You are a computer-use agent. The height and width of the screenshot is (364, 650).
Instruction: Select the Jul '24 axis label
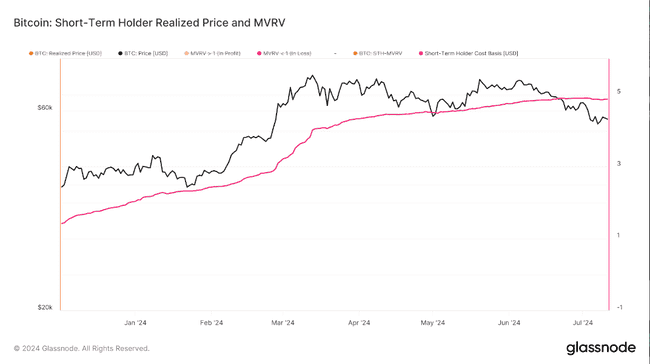pos(583,323)
